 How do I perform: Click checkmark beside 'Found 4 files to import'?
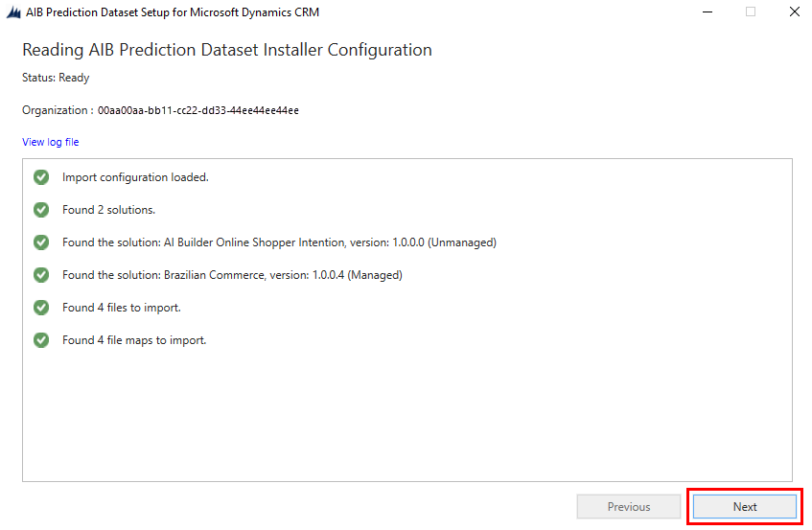(41, 308)
